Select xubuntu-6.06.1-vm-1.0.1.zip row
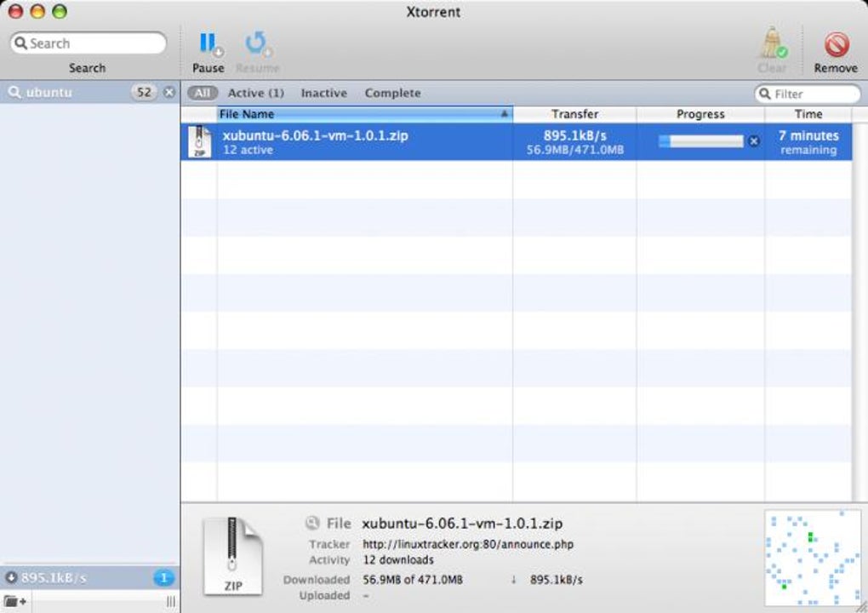Image resolution: width=868 pixels, height=613 pixels. pyautogui.click(x=516, y=142)
